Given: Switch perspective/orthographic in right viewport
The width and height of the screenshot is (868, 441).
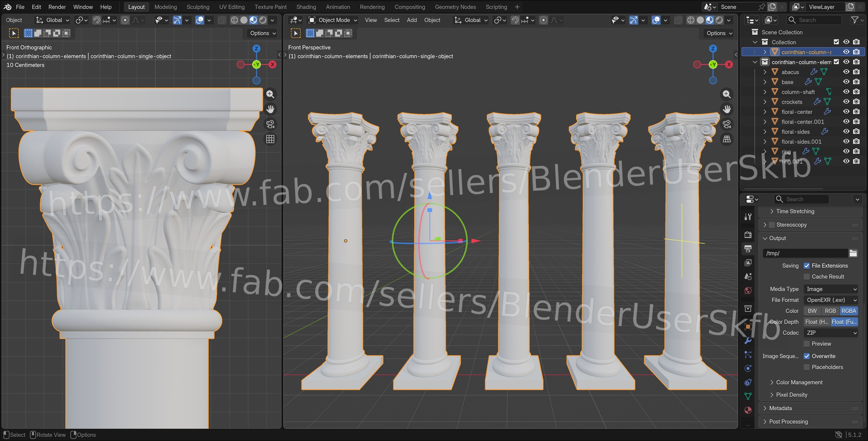Looking at the screenshot, I should pyautogui.click(x=727, y=139).
